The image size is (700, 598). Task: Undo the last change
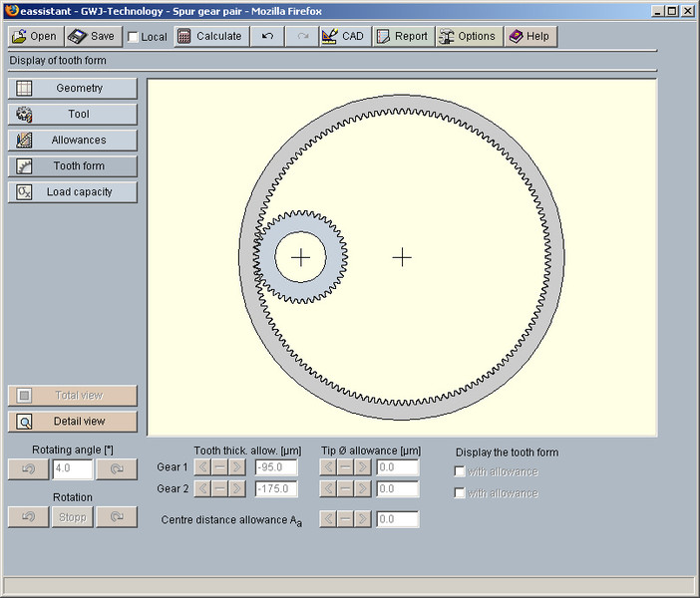[266, 36]
